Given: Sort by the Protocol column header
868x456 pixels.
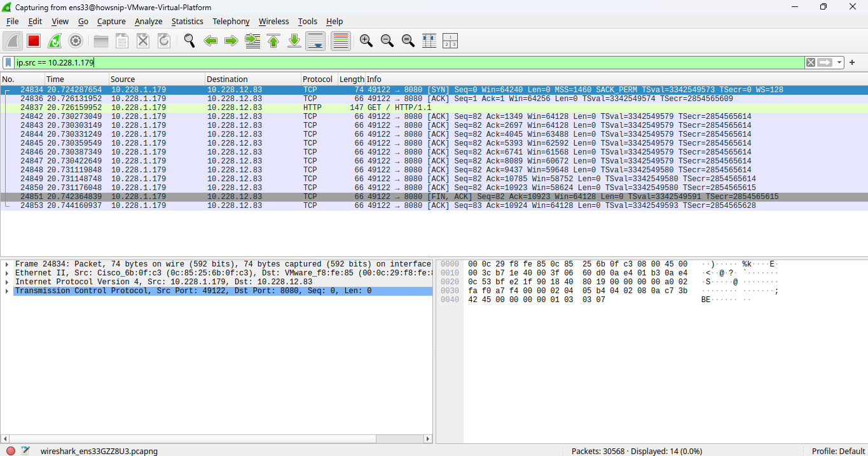Looking at the screenshot, I should point(319,79).
